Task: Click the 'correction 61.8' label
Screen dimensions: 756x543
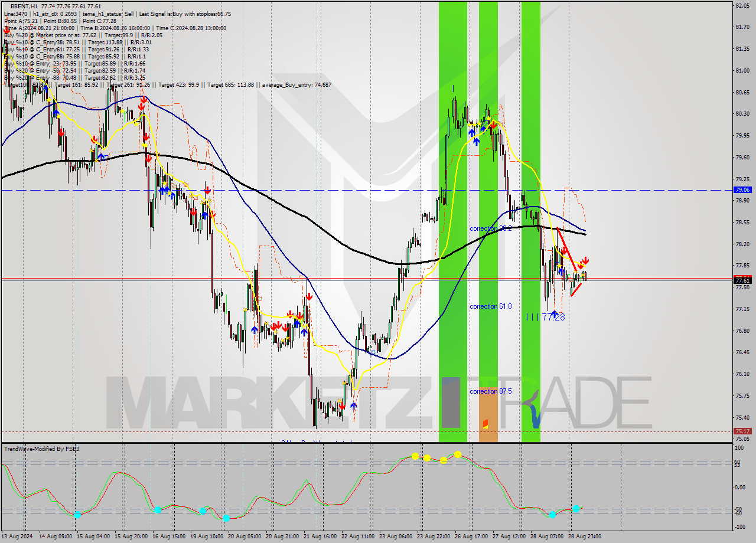Action: coord(491,306)
